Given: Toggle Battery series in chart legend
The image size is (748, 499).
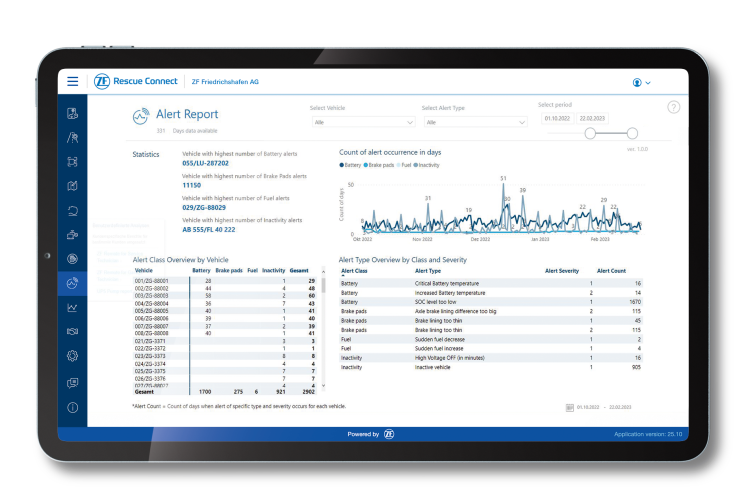Looking at the screenshot, I should click(x=352, y=164).
